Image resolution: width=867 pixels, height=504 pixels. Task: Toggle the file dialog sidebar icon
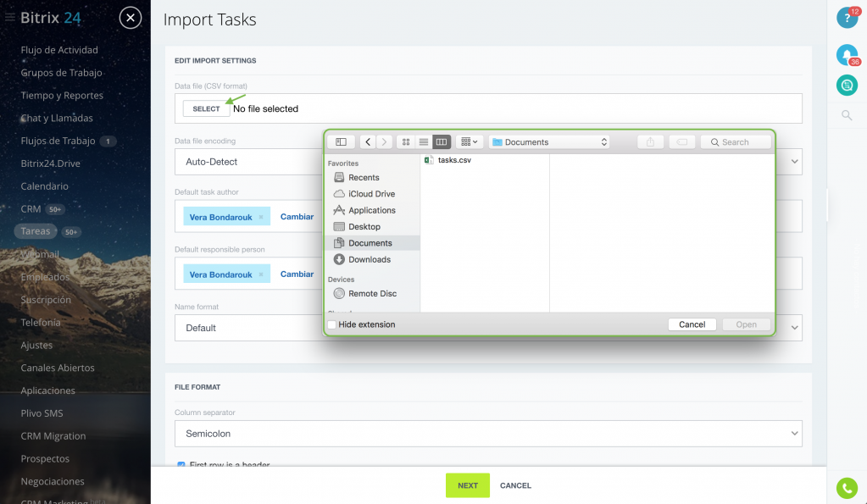342,142
